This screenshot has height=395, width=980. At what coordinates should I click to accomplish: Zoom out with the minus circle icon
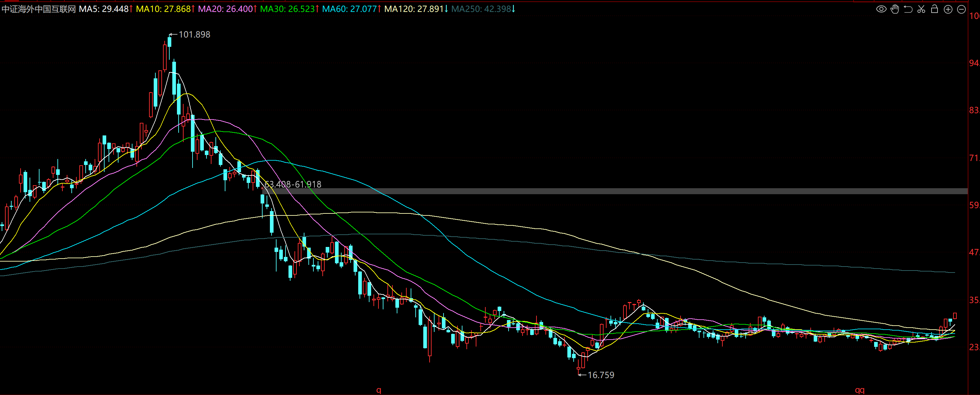(x=961, y=9)
